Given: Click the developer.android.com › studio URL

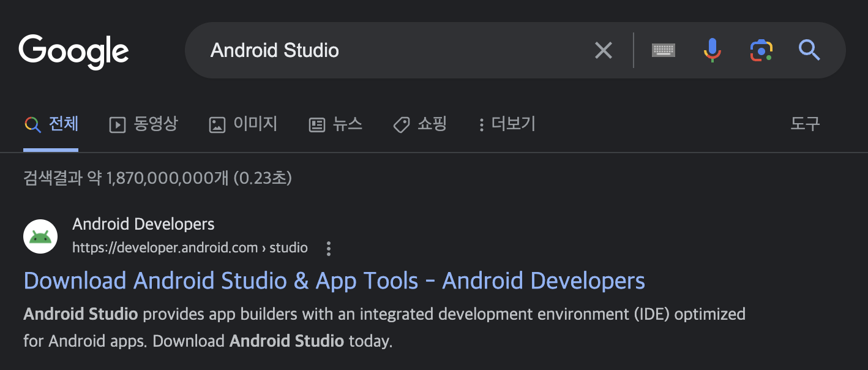Looking at the screenshot, I should [190, 248].
